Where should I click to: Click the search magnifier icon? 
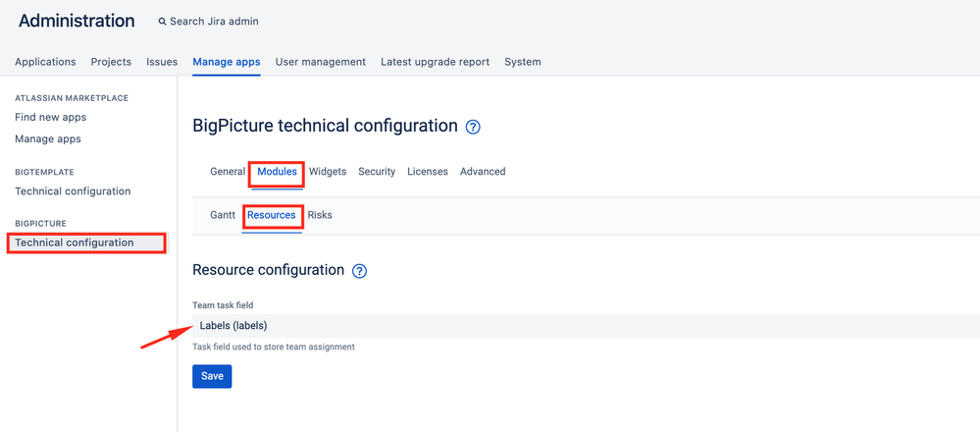[x=163, y=22]
